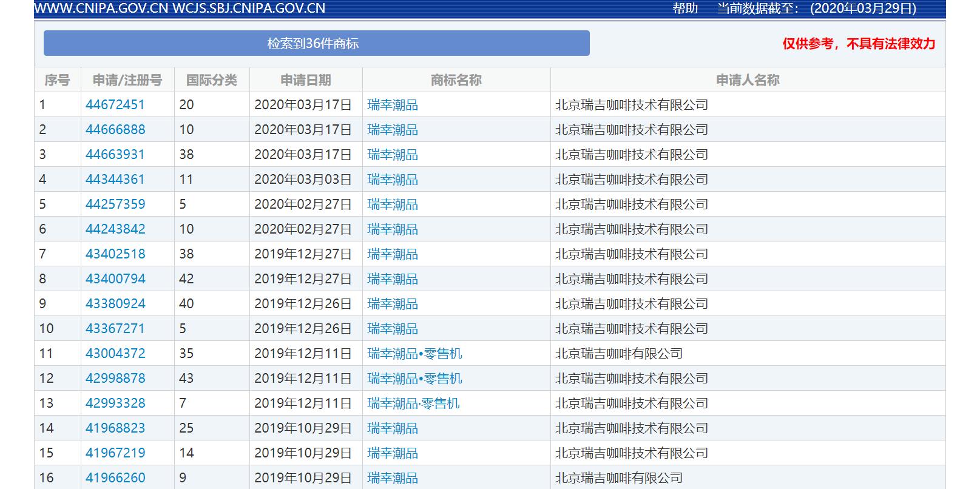This screenshot has width=980, height=489.
Task: Open registration number 44672451
Action: pyautogui.click(x=115, y=105)
